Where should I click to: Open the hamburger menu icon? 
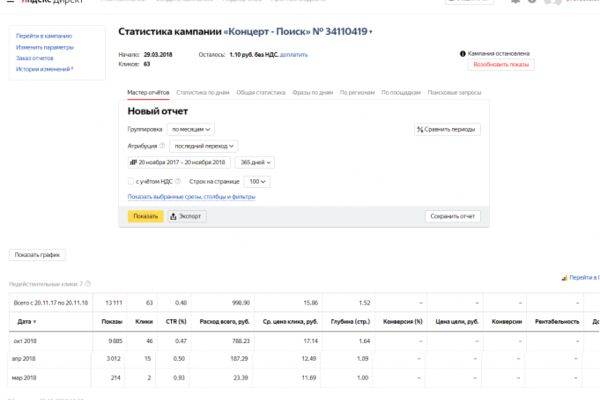[x=10, y=1]
